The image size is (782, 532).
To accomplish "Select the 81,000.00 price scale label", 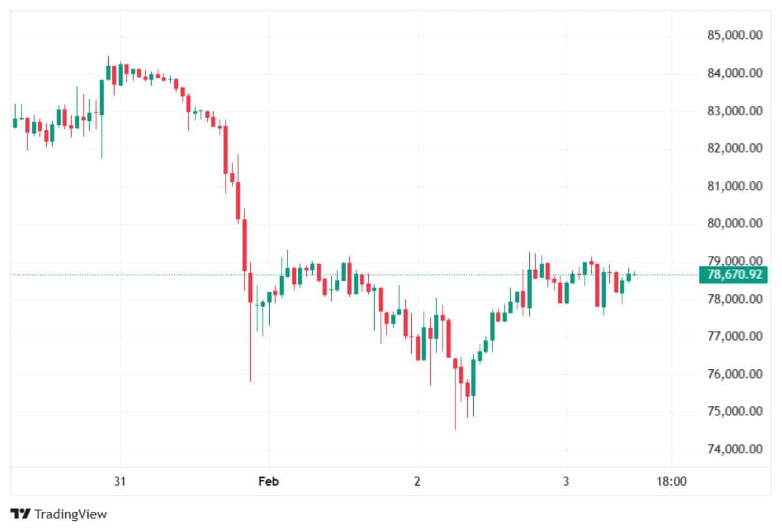I will pyautogui.click(x=734, y=186).
